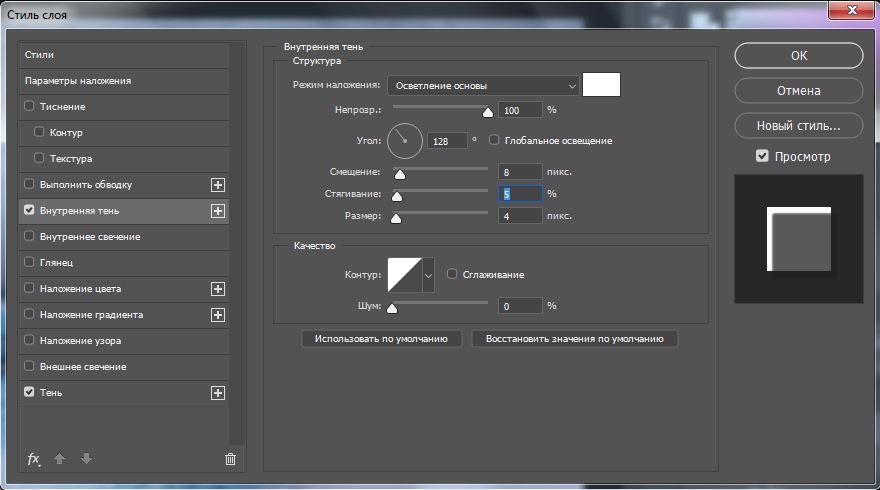Click plus icon next to Тень
This screenshot has width=880, height=490.
tap(218, 393)
